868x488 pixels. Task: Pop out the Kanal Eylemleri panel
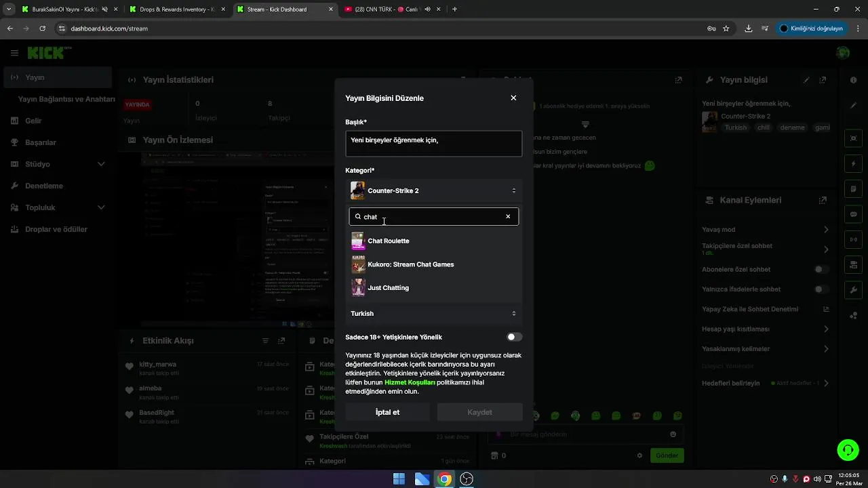click(x=823, y=201)
